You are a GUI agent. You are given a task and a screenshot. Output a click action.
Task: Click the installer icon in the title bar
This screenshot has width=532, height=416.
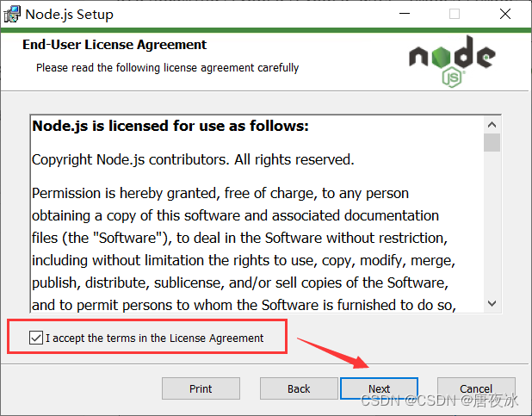(x=12, y=15)
